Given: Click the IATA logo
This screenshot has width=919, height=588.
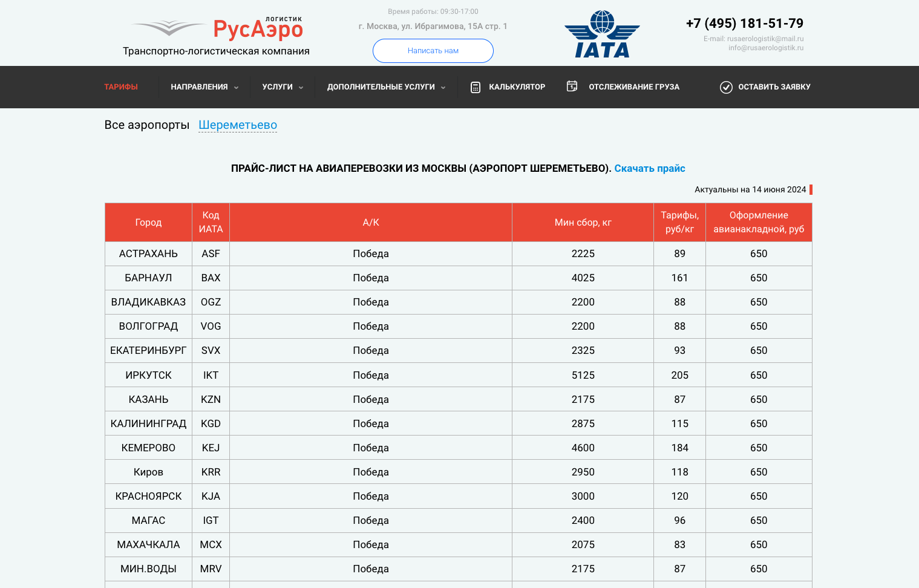Looking at the screenshot, I should (x=602, y=34).
